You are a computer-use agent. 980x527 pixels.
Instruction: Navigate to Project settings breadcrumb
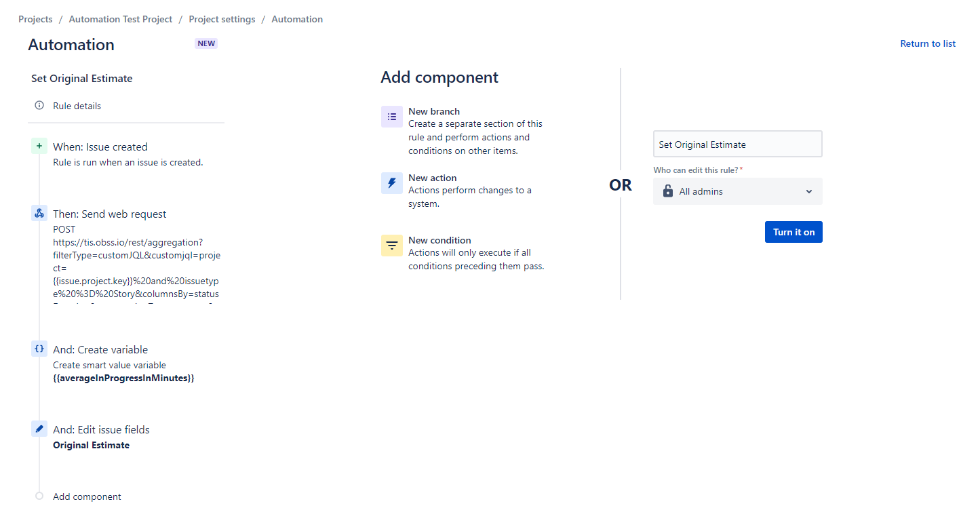222,19
